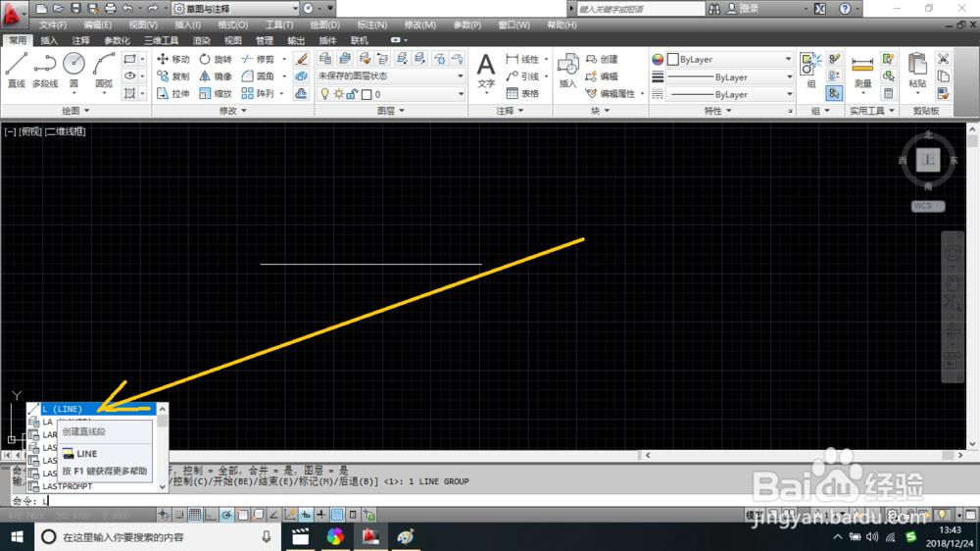Click the 镜像 (Mirror) tool
The height and width of the screenshot is (551, 980).
pos(216,76)
